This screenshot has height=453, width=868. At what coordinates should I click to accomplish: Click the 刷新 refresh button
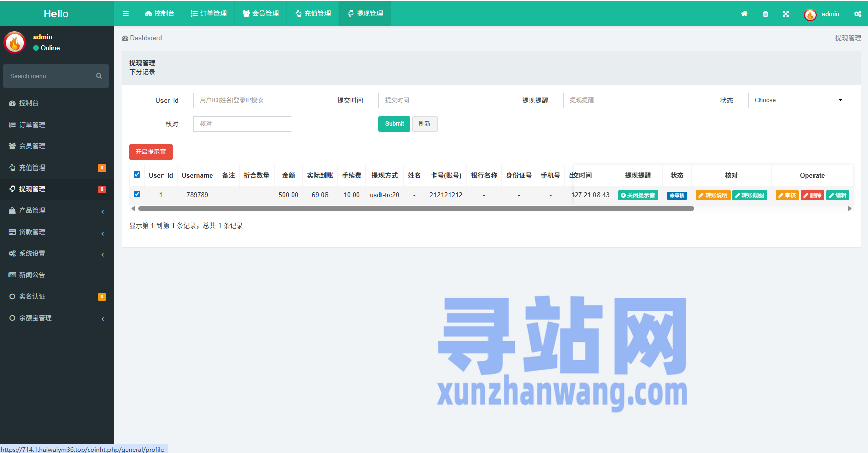point(425,124)
